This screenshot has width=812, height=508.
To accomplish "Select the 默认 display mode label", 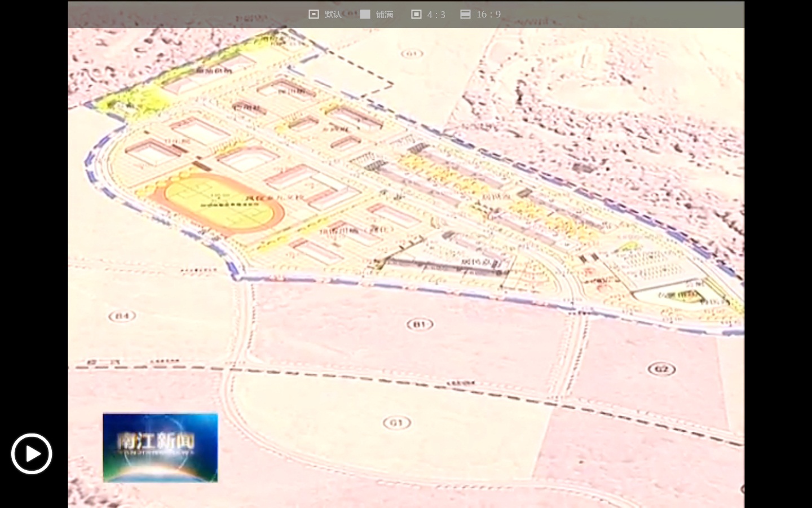I will tap(333, 14).
